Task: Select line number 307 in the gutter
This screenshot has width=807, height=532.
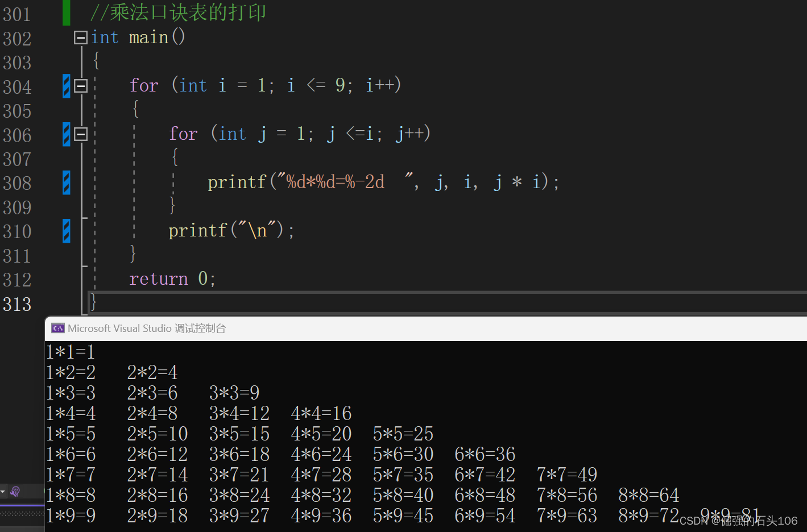Action: click(x=17, y=159)
